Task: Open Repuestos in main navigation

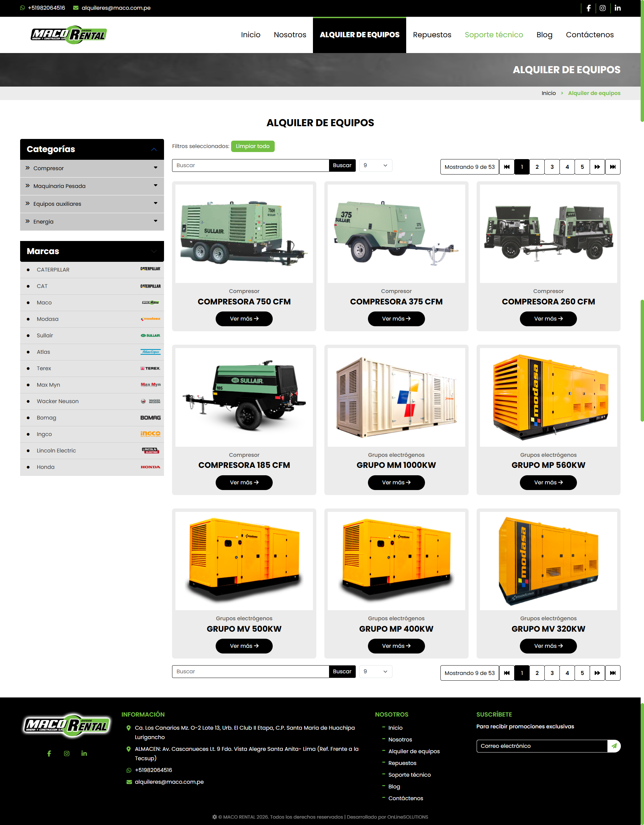Action: [432, 35]
